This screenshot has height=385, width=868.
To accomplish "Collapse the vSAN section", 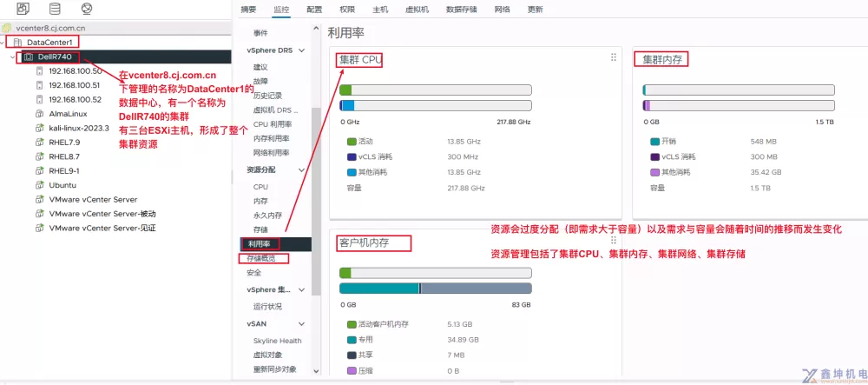I will [x=302, y=323].
